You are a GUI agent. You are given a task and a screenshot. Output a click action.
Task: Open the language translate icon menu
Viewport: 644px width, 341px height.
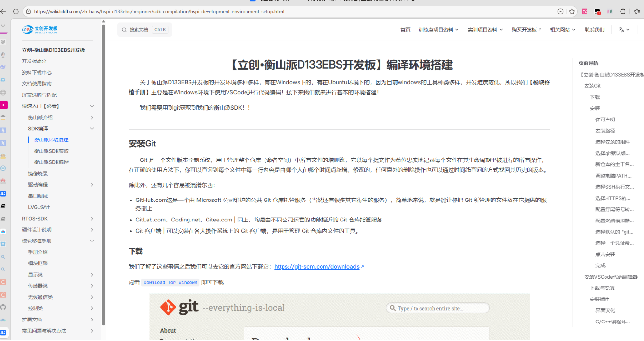pyautogui.click(x=624, y=30)
